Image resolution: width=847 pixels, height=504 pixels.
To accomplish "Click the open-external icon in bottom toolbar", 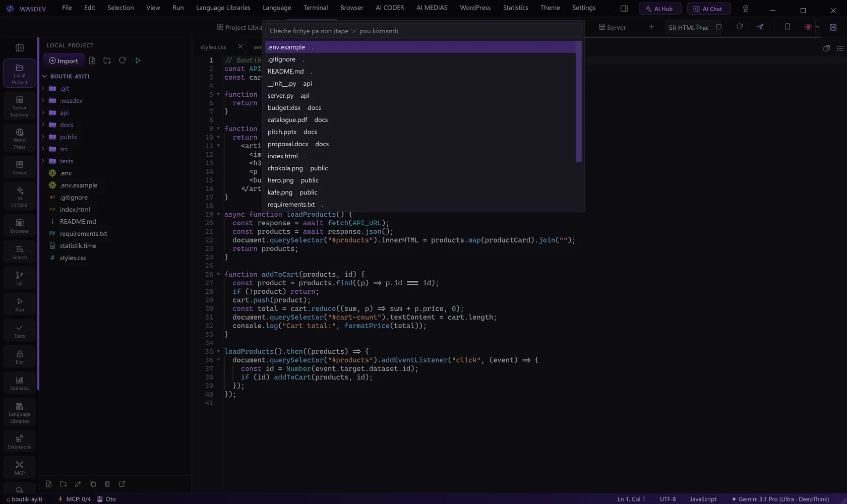I will tap(122, 484).
